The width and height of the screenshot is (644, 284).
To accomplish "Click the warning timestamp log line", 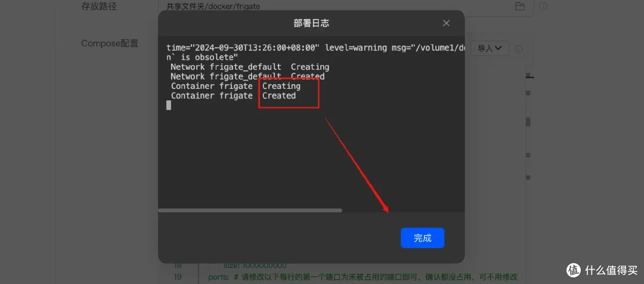I will [x=316, y=48].
